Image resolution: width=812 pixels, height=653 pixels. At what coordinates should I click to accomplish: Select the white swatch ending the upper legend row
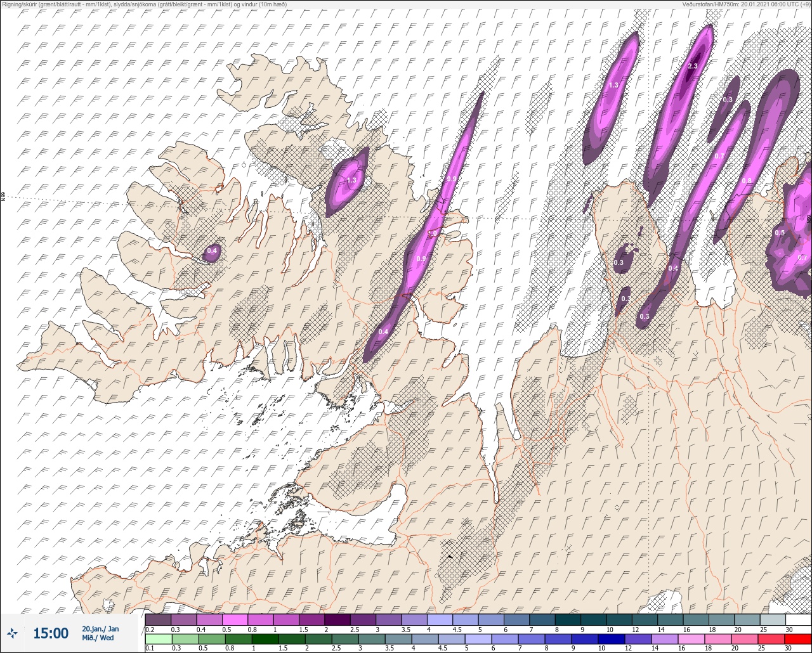click(x=798, y=619)
